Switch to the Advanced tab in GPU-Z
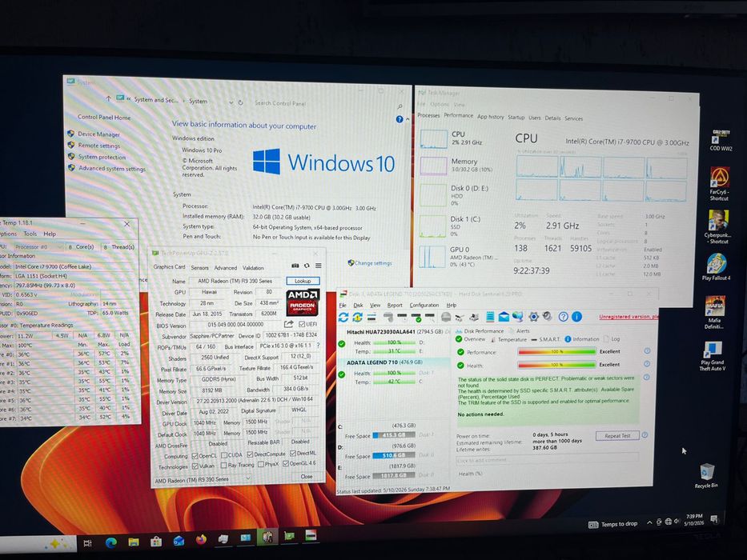This screenshot has width=747, height=560. click(x=225, y=268)
